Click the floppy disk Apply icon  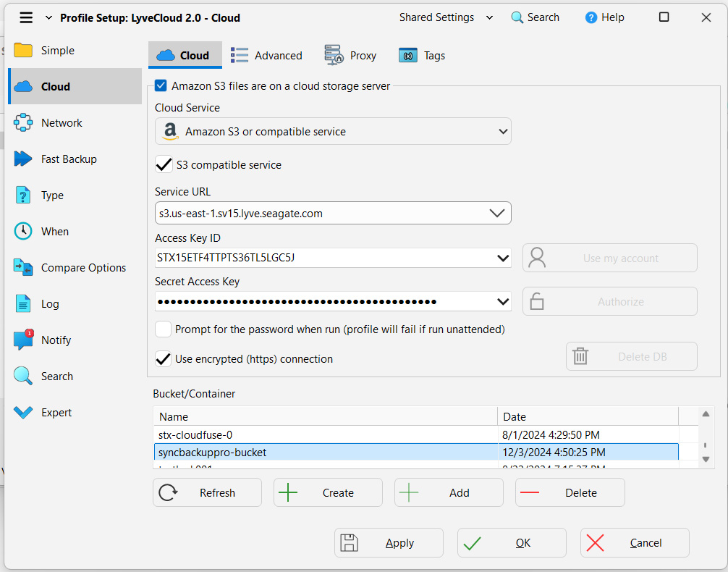pos(349,543)
